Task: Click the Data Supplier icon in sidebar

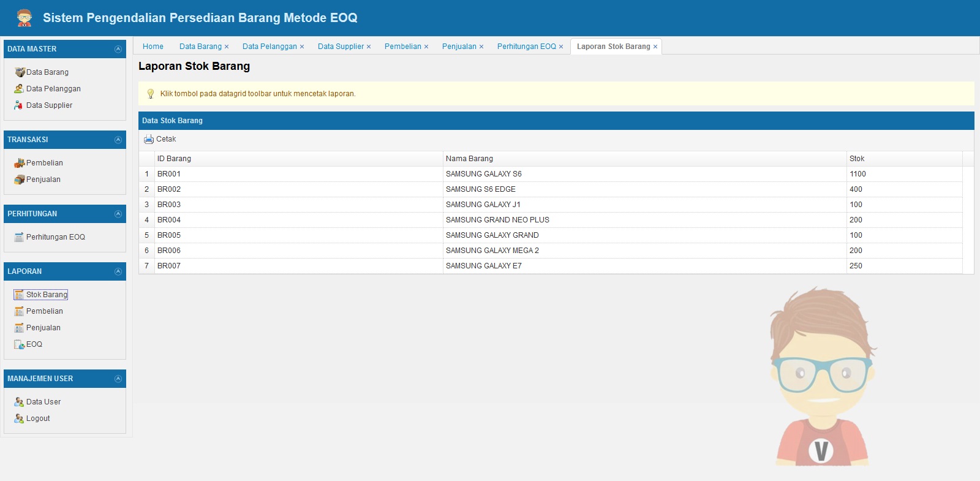Action: (19, 105)
